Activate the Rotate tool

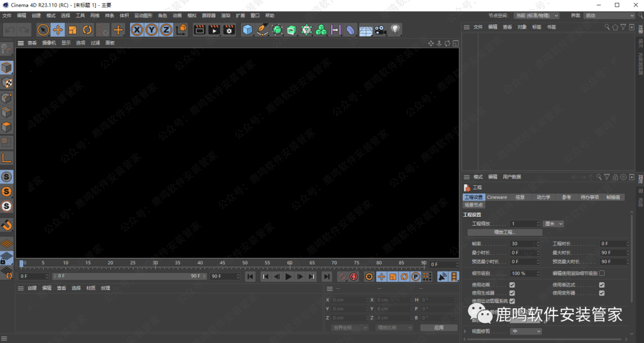87,30
